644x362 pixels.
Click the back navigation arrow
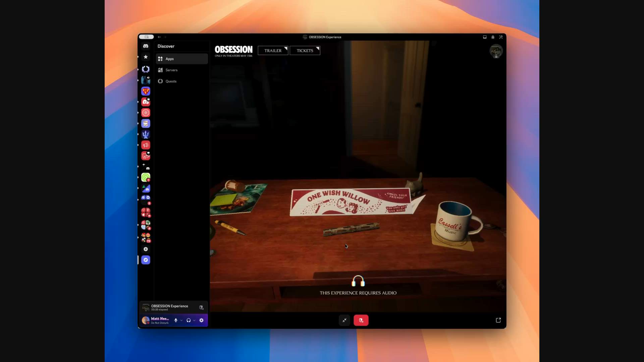click(159, 37)
